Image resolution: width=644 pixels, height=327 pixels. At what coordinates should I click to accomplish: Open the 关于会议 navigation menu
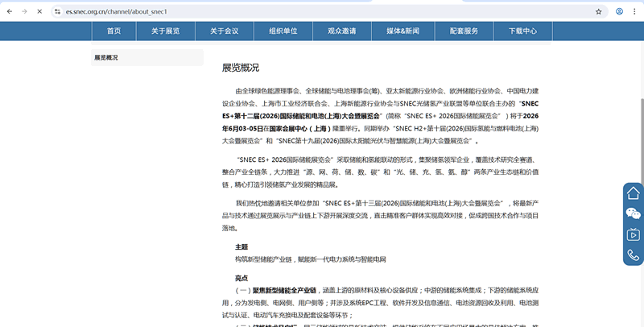pyautogui.click(x=224, y=31)
